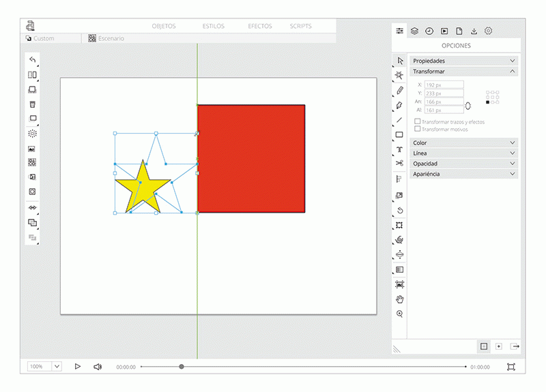
Task: Select the arrow selection tool
Action: click(x=400, y=61)
